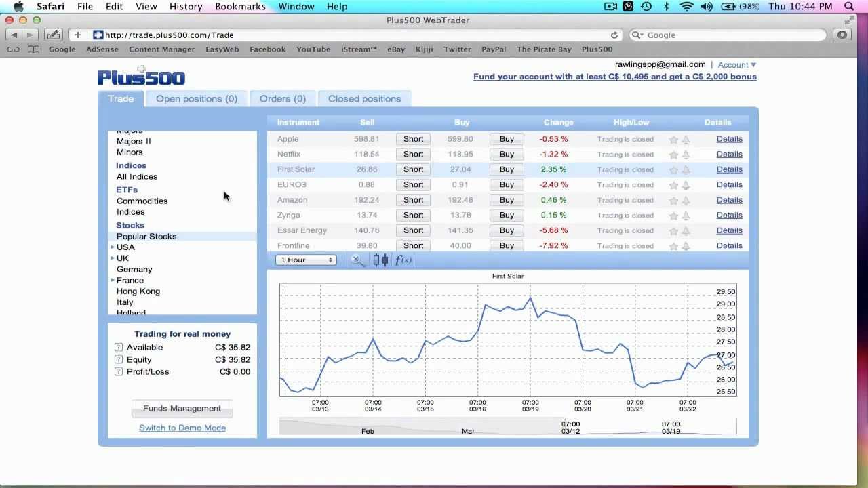Image resolution: width=868 pixels, height=488 pixels.
Task: Star the EUROB instrument
Action: click(673, 185)
